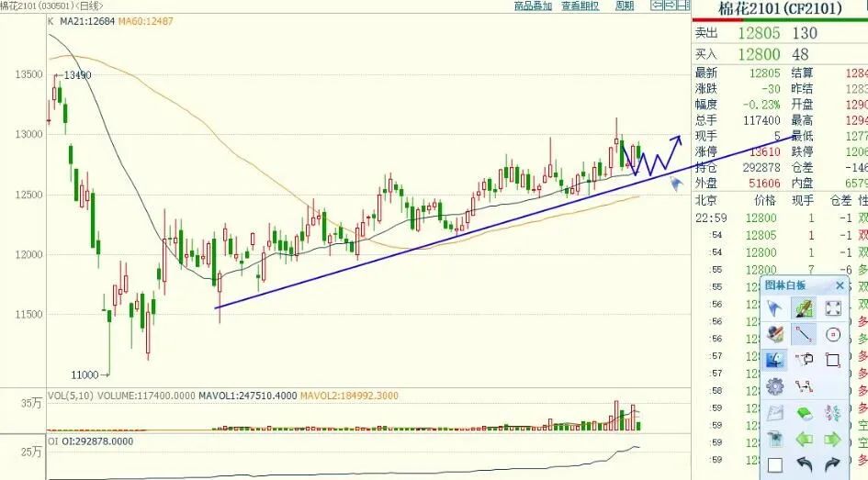Click the chart title 棉花2101(030501)<日线>

[x=51, y=6]
